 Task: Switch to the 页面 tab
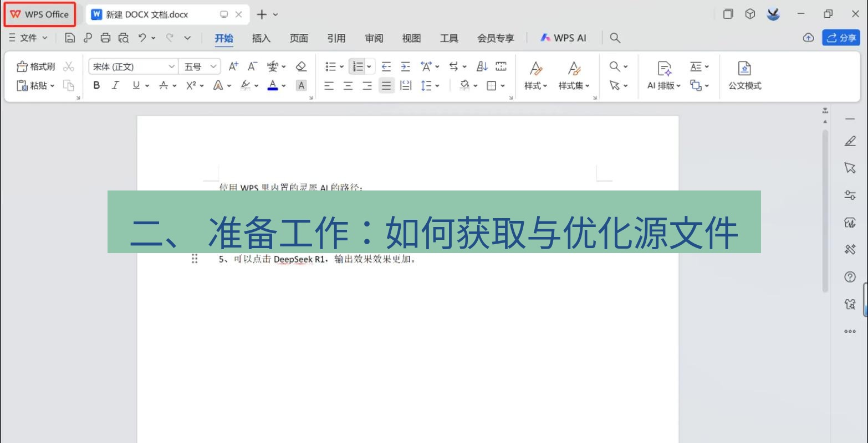299,38
